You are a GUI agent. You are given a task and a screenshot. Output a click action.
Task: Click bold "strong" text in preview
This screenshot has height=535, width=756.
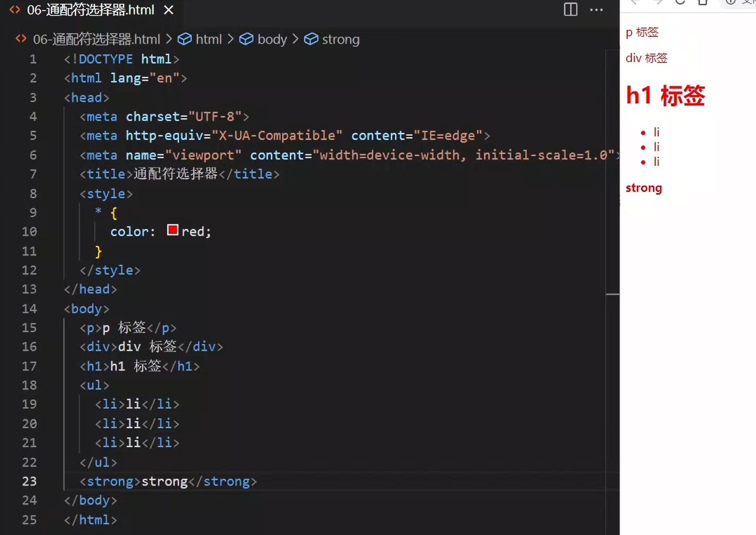click(x=644, y=188)
